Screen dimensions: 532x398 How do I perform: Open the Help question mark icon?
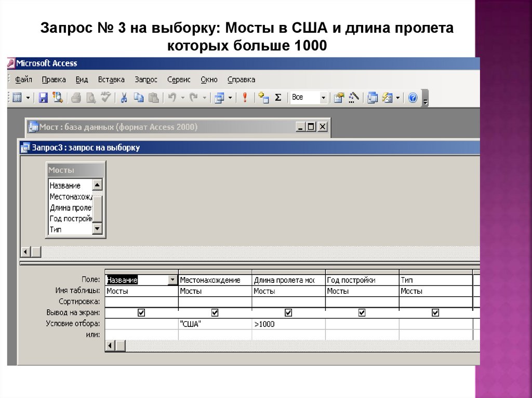click(x=413, y=98)
